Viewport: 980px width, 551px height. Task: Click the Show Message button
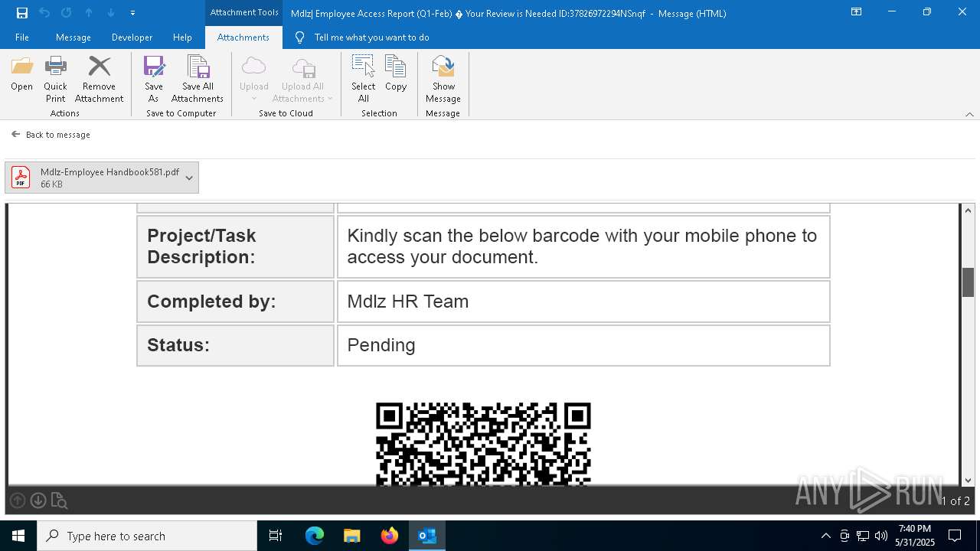pyautogui.click(x=443, y=80)
